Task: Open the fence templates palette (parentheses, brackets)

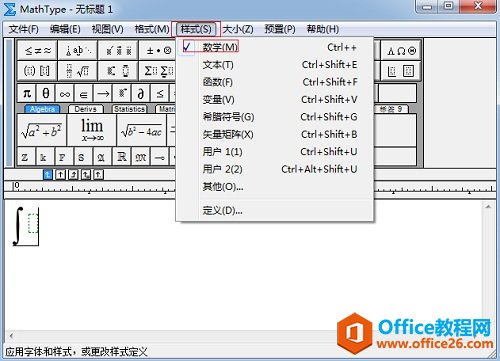Action: point(38,71)
